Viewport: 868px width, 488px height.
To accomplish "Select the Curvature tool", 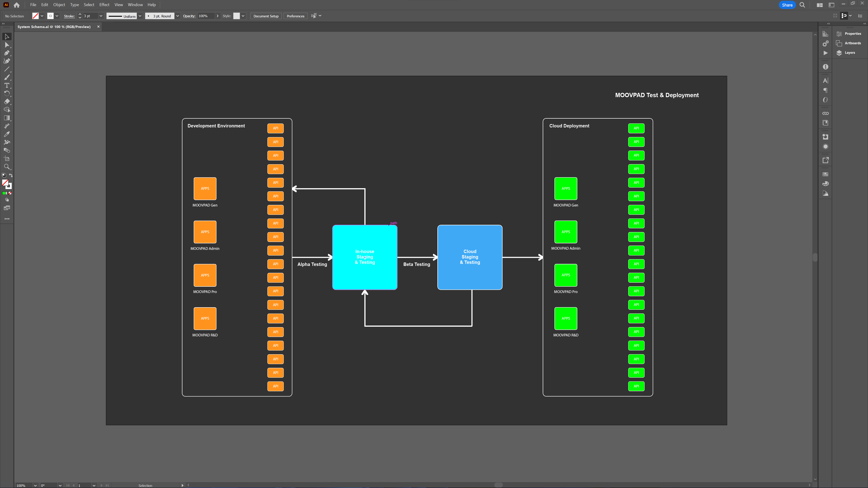I will coord(7,61).
